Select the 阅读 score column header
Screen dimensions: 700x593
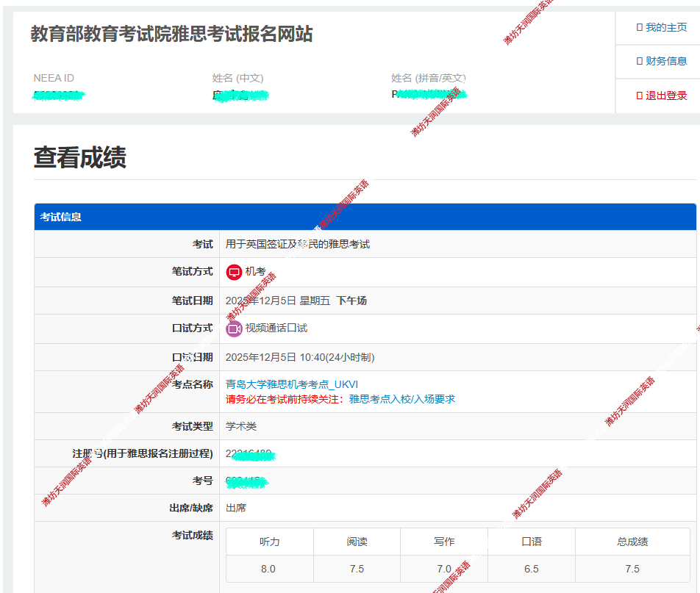(x=357, y=542)
